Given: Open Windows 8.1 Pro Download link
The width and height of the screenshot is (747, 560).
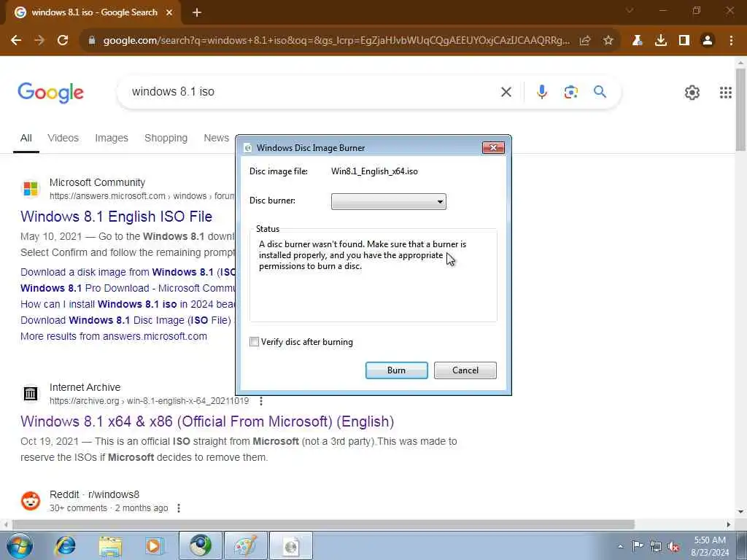Looking at the screenshot, I should (x=128, y=288).
